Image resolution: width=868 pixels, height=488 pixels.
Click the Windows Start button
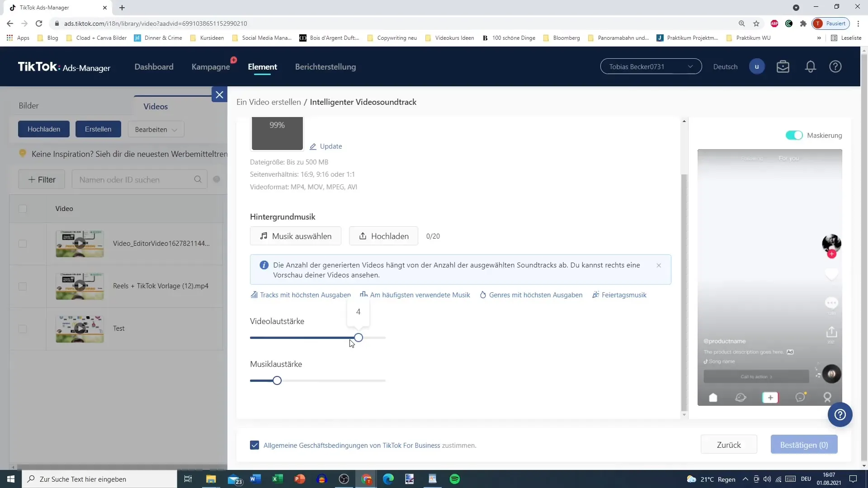11,479
